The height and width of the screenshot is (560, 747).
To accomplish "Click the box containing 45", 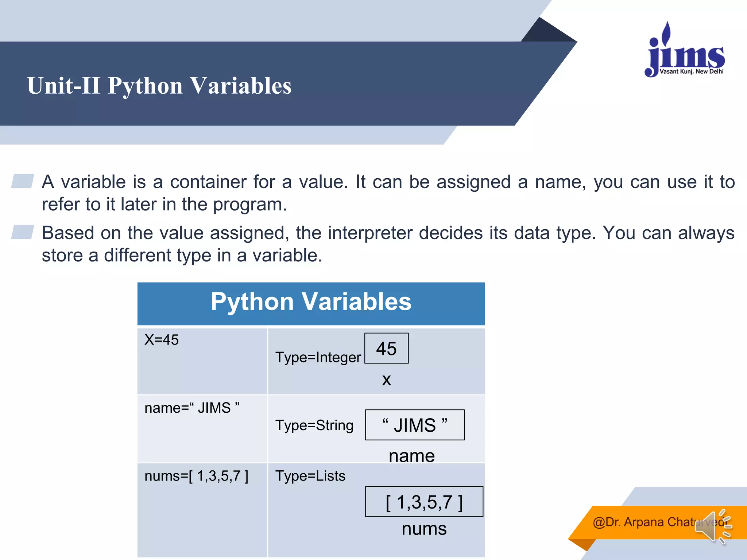I will (x=387, y=348).
